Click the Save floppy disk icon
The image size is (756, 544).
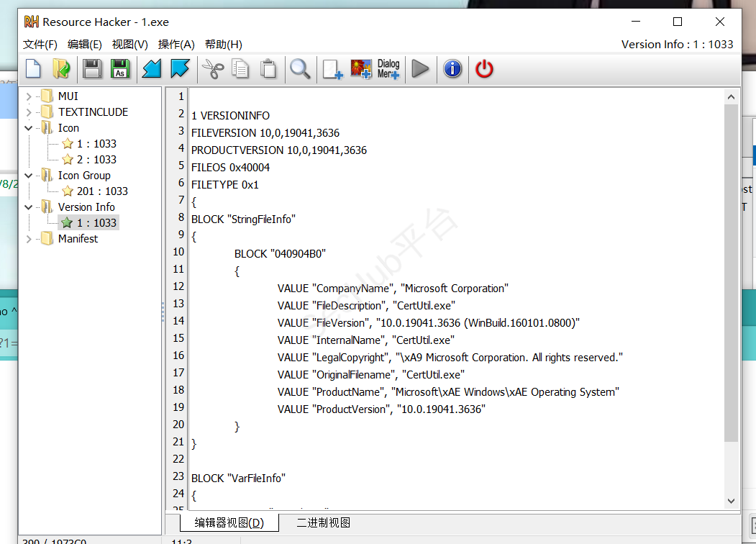tap(92, 69)
